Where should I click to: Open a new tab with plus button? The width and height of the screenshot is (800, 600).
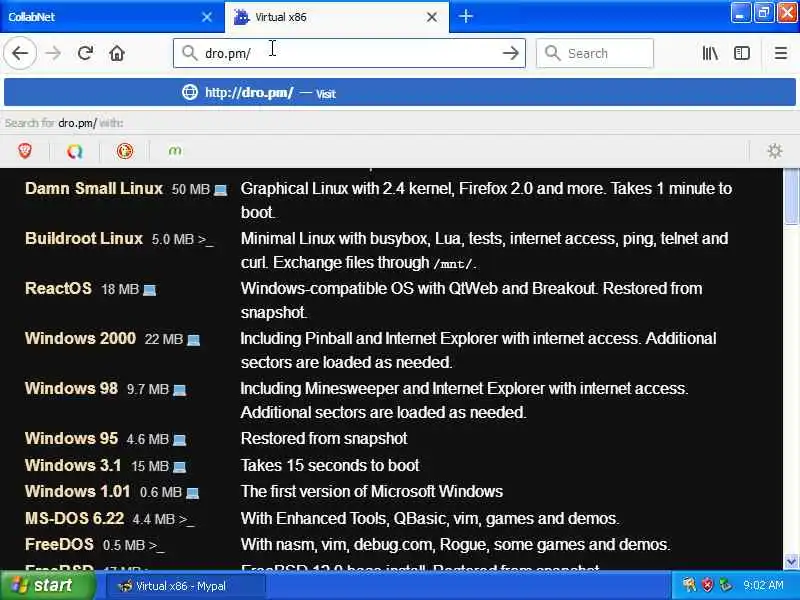(x=465, y=17)
